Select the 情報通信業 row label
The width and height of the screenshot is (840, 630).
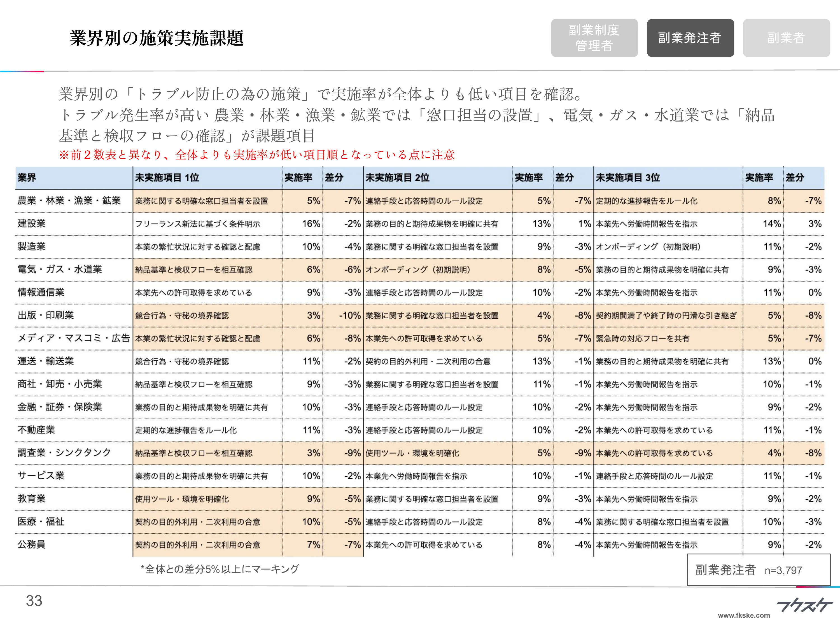point(41,292)
